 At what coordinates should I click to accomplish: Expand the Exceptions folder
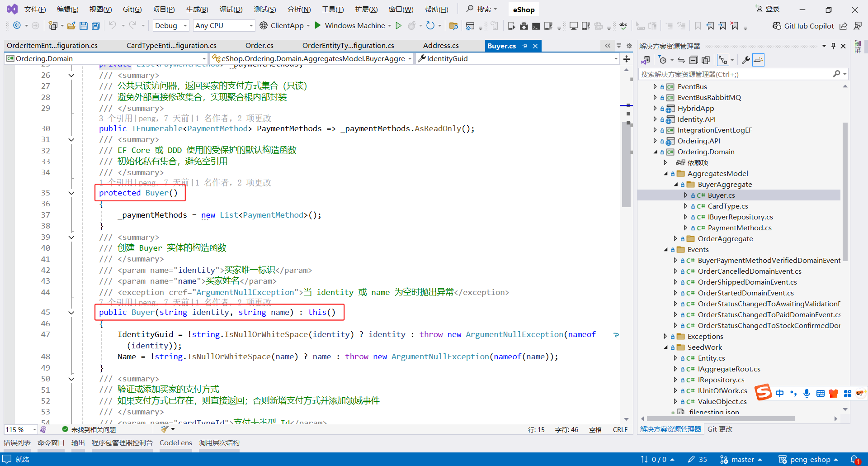point(665,337)
